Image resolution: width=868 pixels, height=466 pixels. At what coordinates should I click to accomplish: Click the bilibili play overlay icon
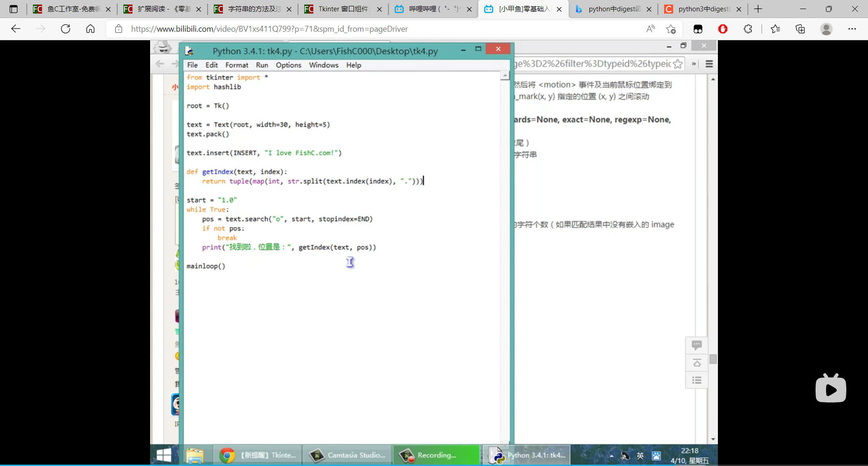tap(831, 388)
